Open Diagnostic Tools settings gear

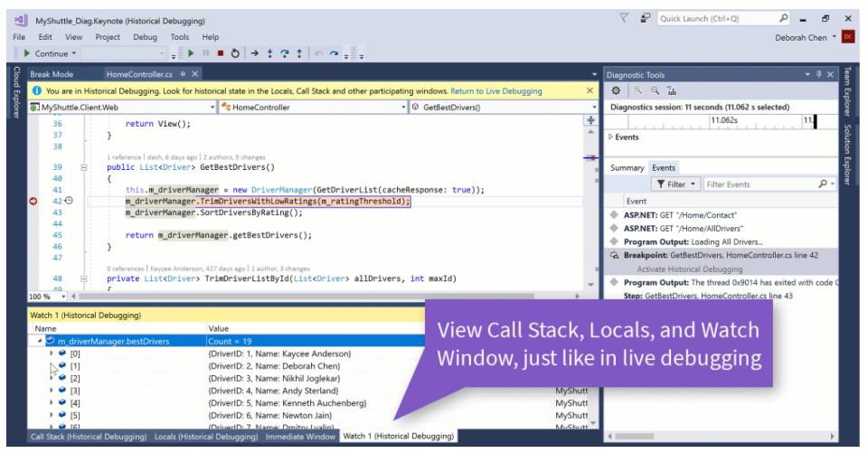click(616, 90)
